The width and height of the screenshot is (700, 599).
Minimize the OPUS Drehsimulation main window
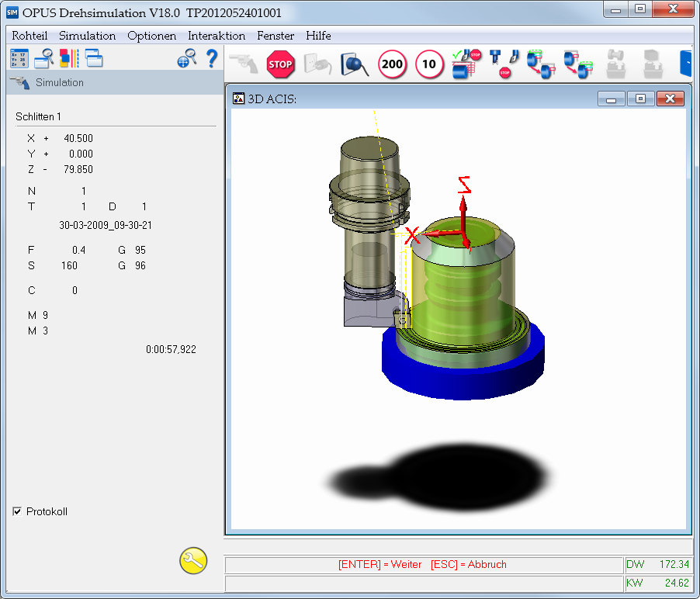616,10
